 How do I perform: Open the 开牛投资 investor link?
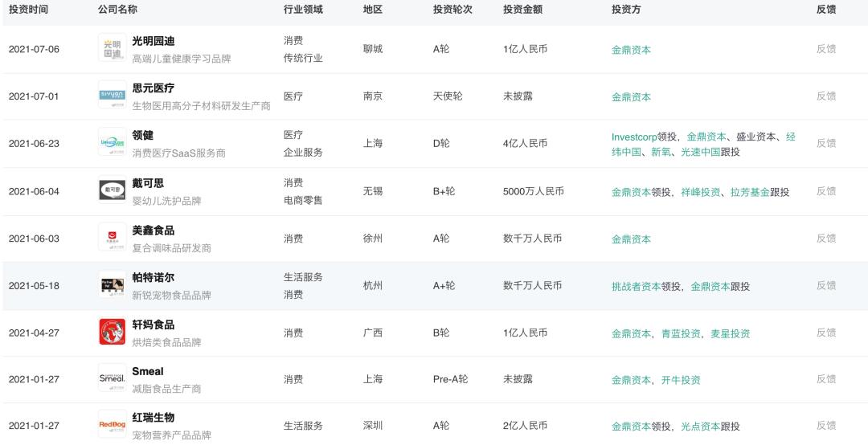click(x=681, y=380)
